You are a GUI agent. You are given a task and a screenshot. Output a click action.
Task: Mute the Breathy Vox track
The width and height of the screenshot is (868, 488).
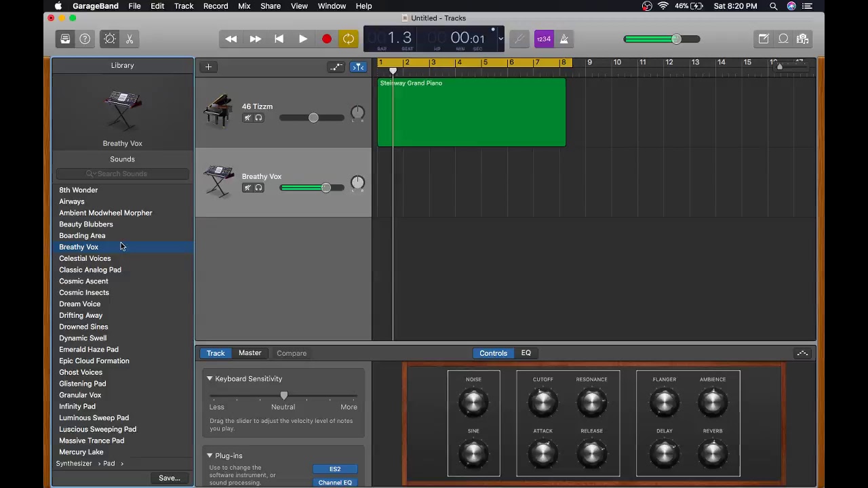248,188
